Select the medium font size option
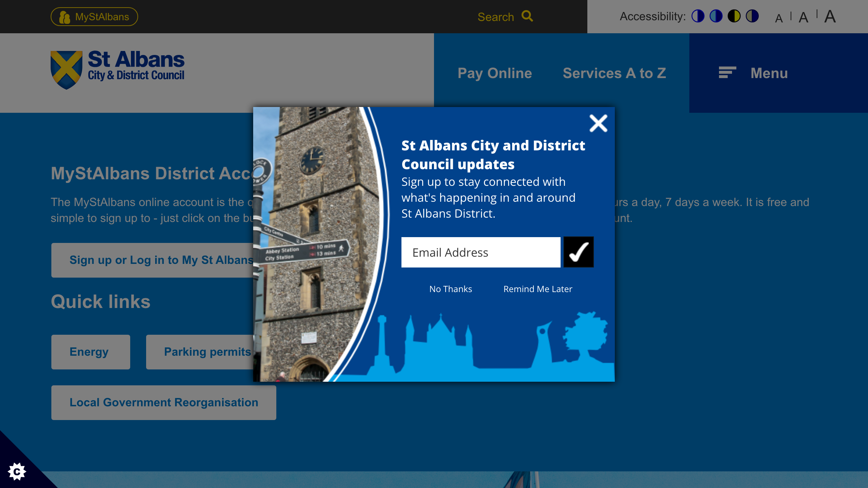Viewport: 868px width, 488px height. [804, 17]
